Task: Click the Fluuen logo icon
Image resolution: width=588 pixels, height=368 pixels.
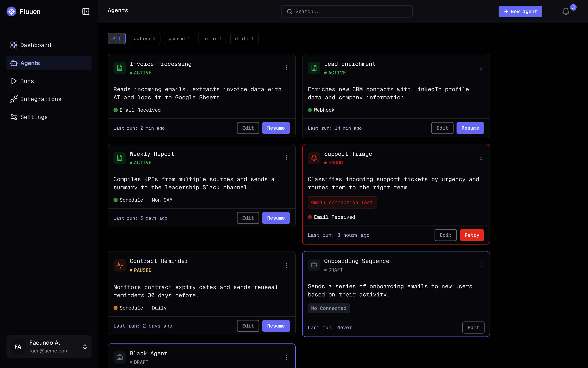Action: (x=11, y=11)
